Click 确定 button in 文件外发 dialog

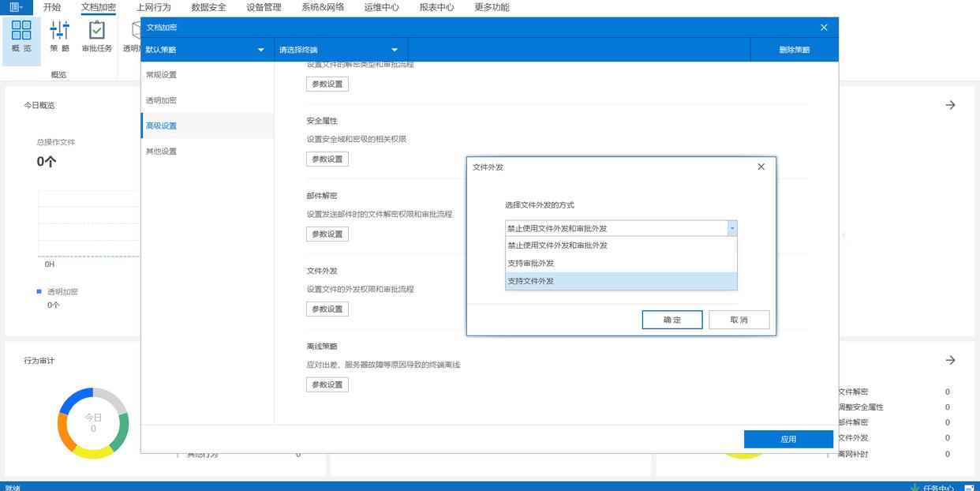tap(672, 320)
